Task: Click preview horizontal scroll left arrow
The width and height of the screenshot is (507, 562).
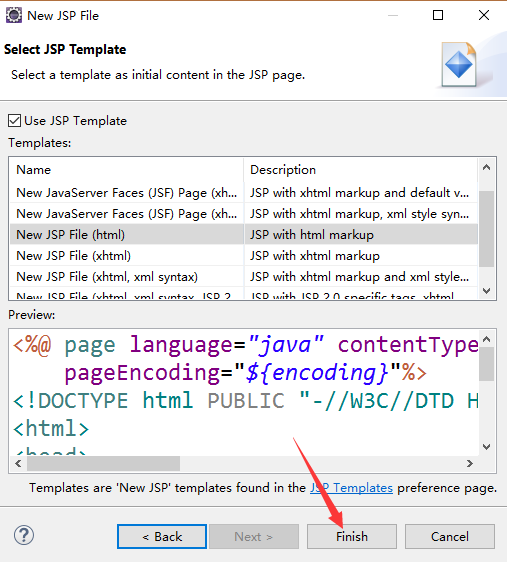Action: coord(19,463)
